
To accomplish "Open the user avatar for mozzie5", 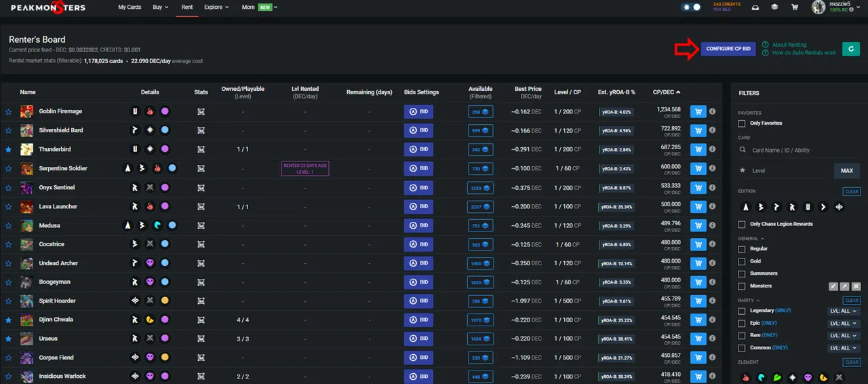I will pos(818,7).
